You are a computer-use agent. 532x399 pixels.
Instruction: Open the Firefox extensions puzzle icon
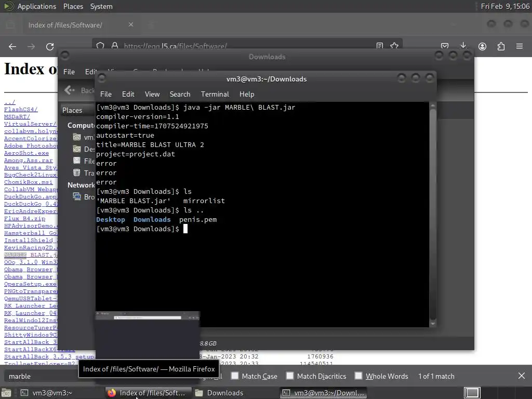(501, 46)
